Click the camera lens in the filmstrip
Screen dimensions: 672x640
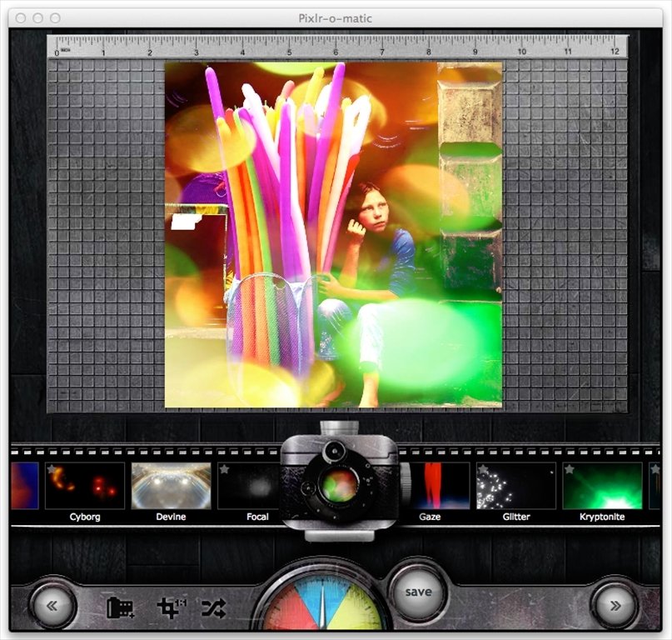(x=340, y=485)
